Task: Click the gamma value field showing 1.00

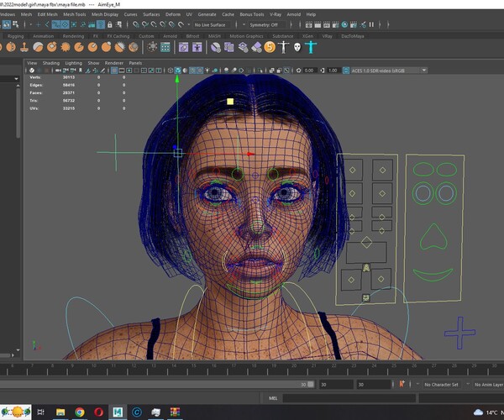Action: [333, 71]
